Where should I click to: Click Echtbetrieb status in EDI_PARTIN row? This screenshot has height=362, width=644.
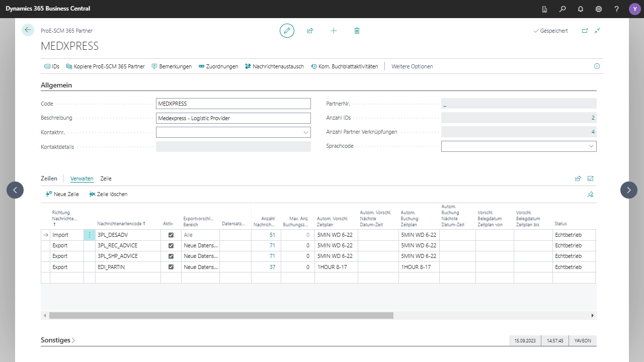[574, 267]
